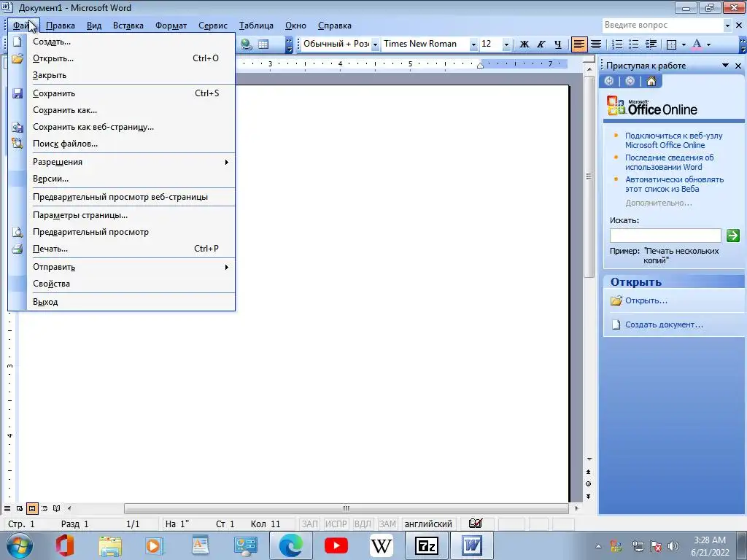Image resolution: width=747 pixels, height=560 pixels.
Task: Click the hyperlink globe toolbar icon
Action: tap(247, 44)
